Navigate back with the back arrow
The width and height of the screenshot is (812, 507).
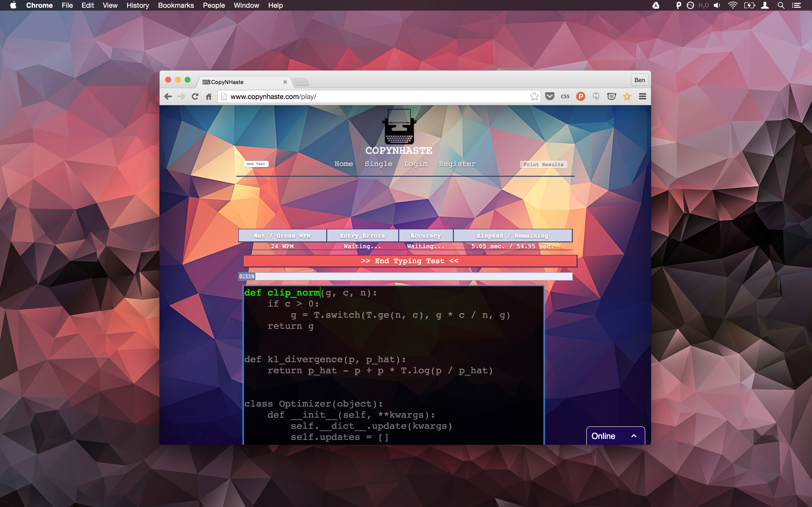click(168, 97)
